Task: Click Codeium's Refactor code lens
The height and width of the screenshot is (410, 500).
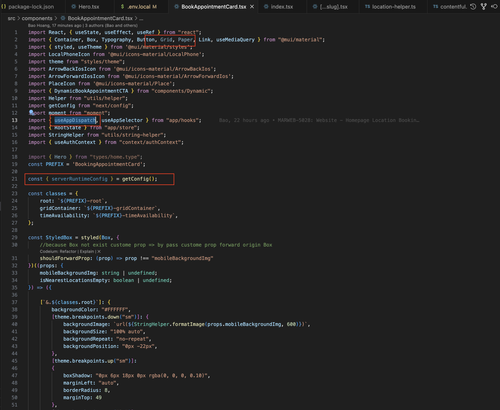Action: click(69, 252)
